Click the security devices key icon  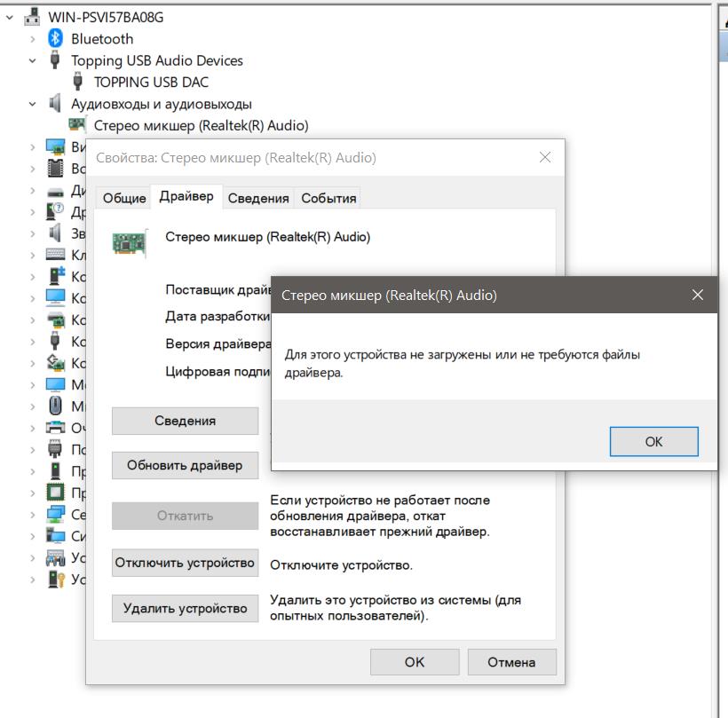[x=56, y=579]
